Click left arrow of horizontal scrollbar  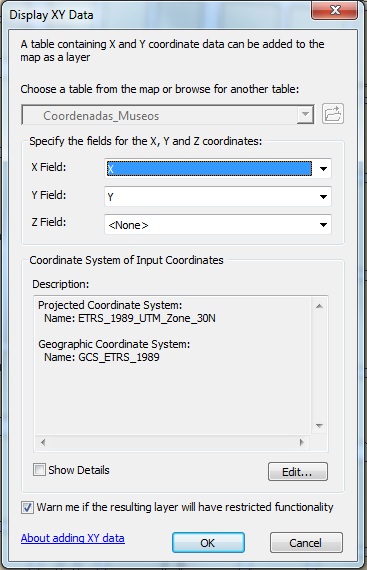(x=43, y=442)
